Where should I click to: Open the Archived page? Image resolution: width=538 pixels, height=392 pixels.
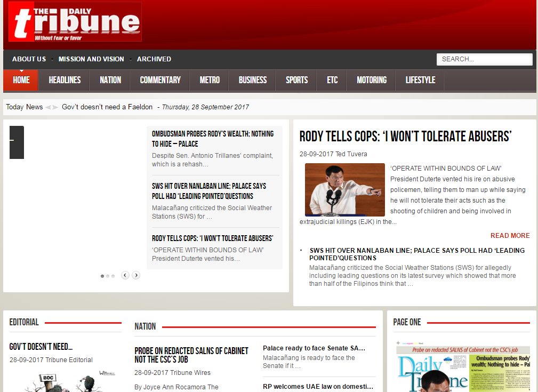[x=154, y=59]
